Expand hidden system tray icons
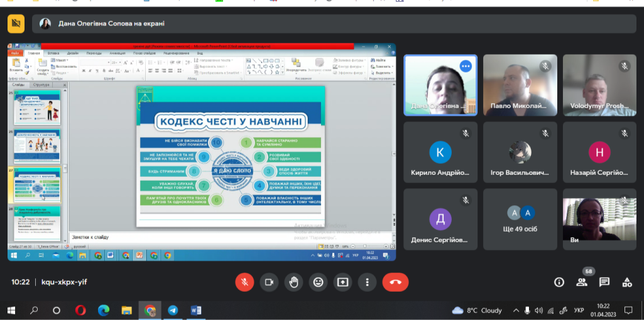 pyautogui.click(x=516, y=310)
